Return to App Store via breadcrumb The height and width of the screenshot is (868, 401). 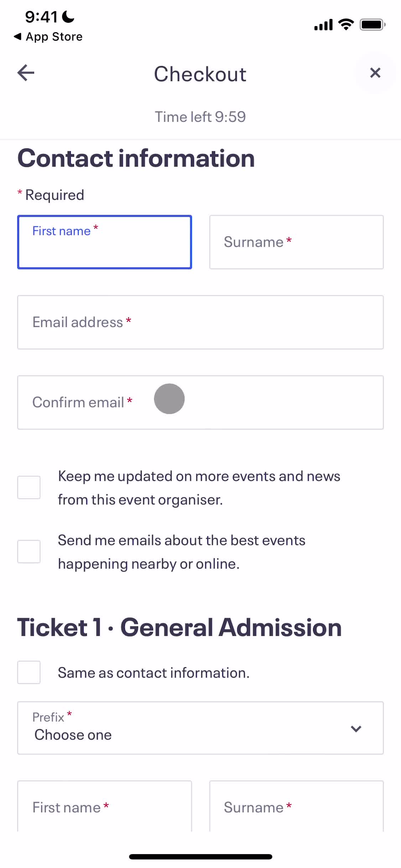click(x=48, y=37)
